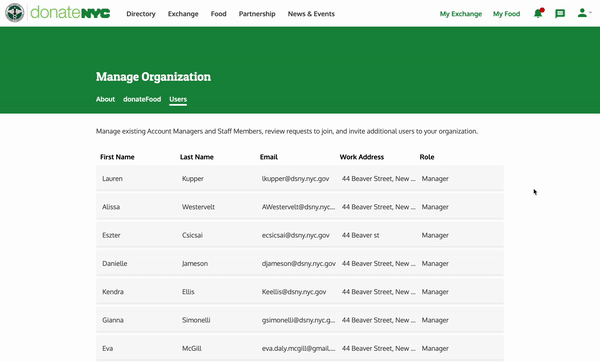Click work address in Kendra's row
Image resolution: width=600 pixels, height=362 pixels.
(x=378, y=292)
